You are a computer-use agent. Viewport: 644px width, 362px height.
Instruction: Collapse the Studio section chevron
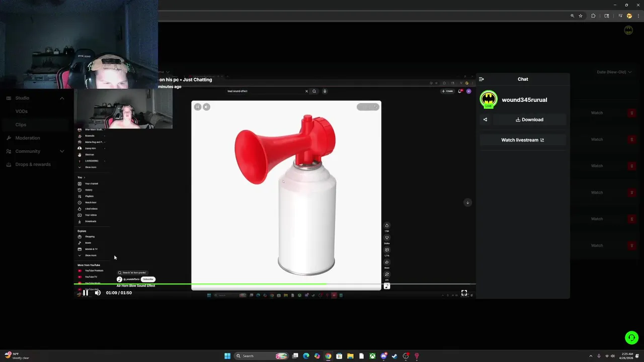click(62, 98)
